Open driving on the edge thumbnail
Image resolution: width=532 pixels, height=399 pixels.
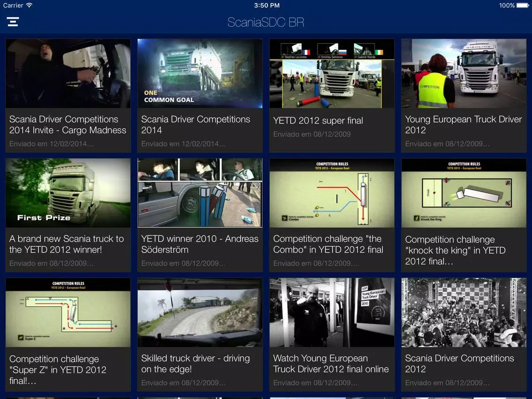[x=200, y=312]
